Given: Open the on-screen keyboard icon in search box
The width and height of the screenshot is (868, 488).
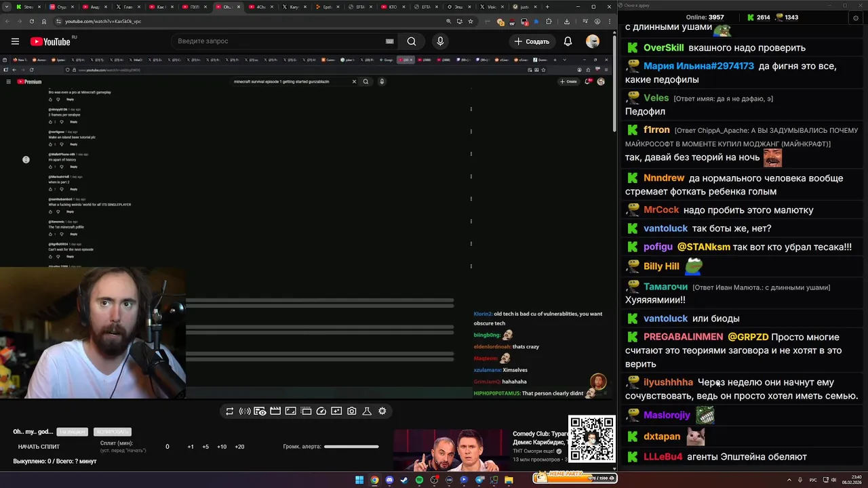Looking at the screenshot, I should coord(390,41).
